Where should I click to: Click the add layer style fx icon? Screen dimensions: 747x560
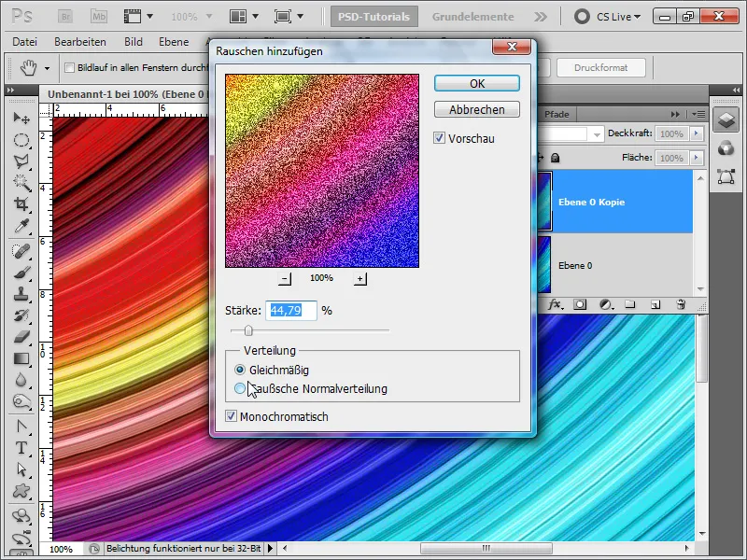555,305
